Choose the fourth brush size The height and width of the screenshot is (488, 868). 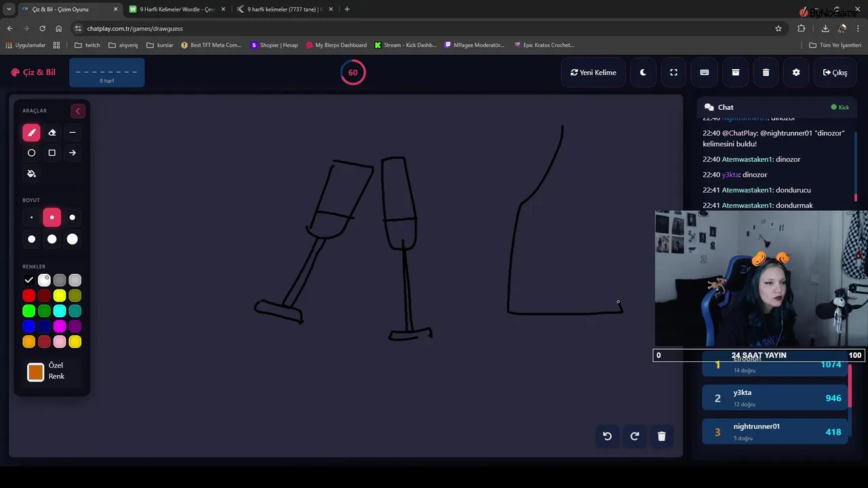[x=31, y=239]
